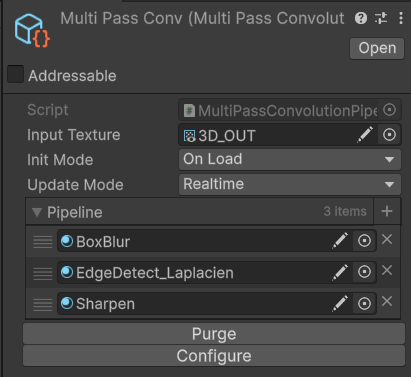This screenshot has height=377, width=411.
Task: Collapse the Pipeline list foldout
Action: click(37, 212)
